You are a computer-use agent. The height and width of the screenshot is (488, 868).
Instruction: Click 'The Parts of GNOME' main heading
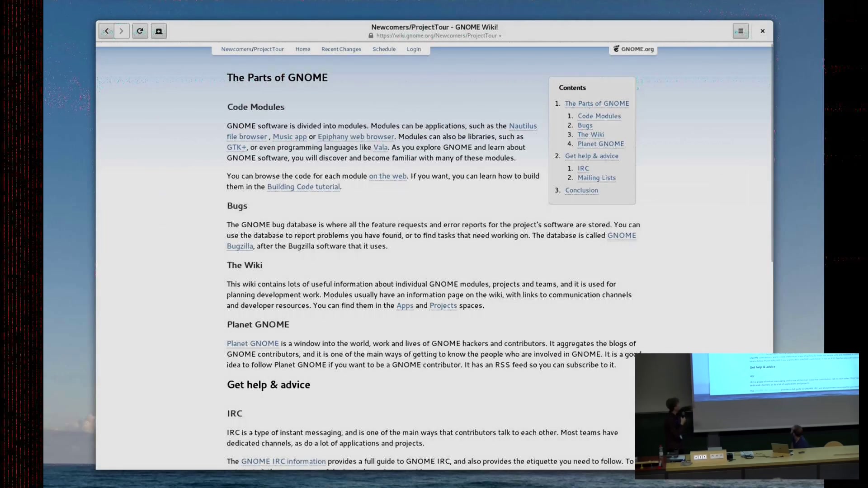[x=278, y=78]
